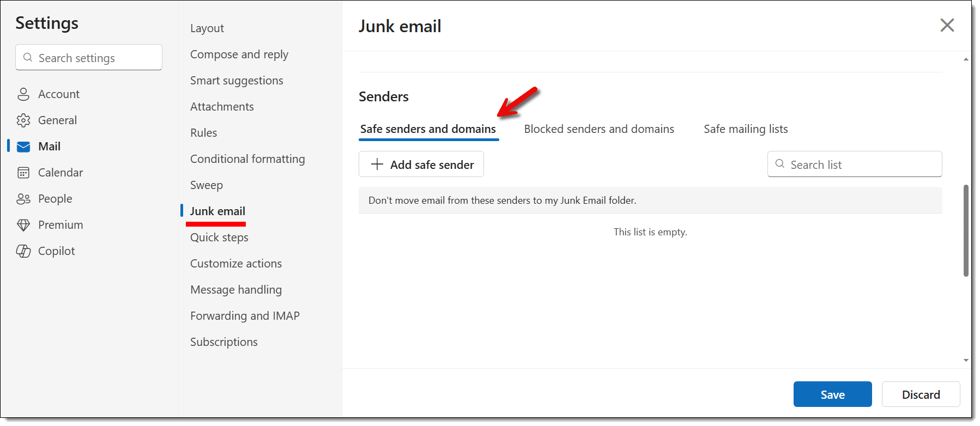
Task: Click the People icon in sidebar
Action: (x=23, y=199)
